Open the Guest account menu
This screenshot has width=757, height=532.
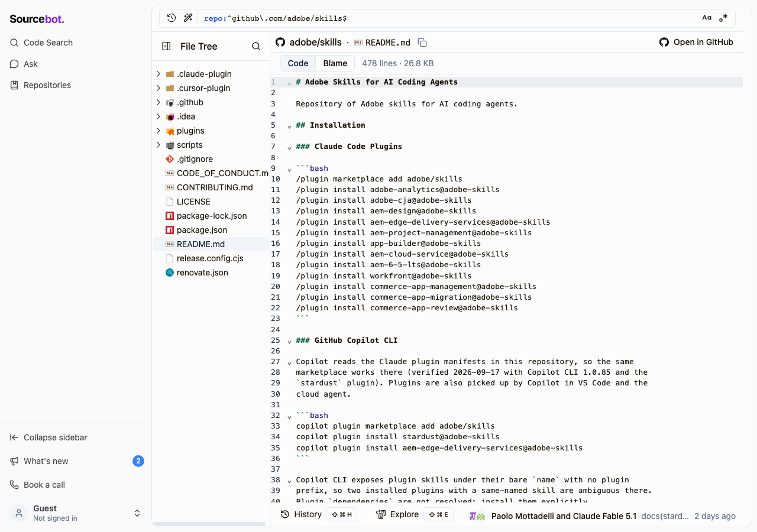76,513
